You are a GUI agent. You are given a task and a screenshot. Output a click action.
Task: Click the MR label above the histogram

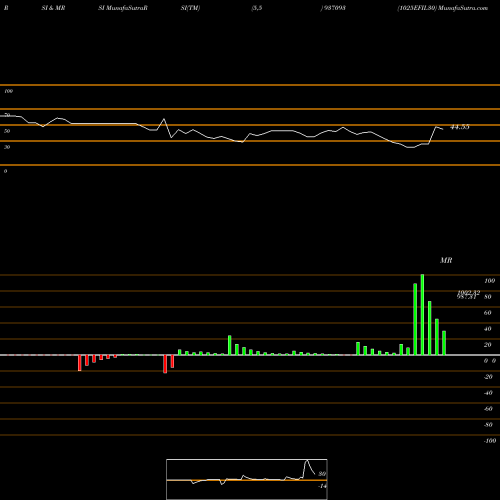click(446, 260)
